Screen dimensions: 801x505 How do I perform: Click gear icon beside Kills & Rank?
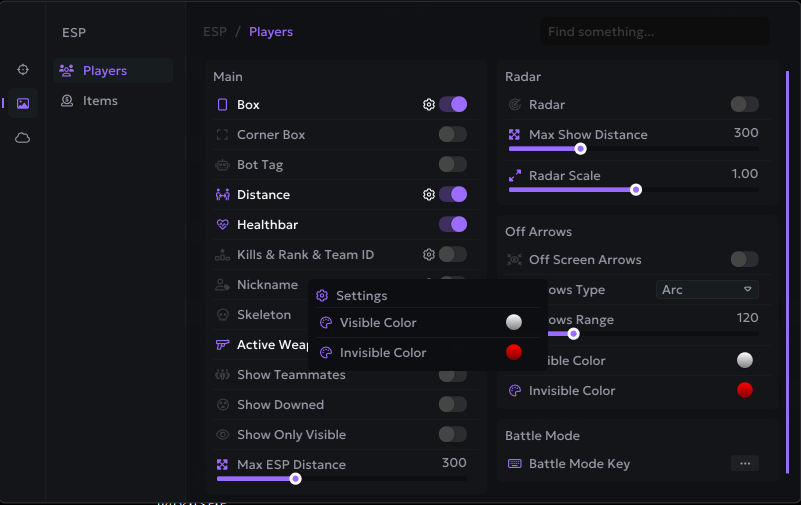point(429,255)
